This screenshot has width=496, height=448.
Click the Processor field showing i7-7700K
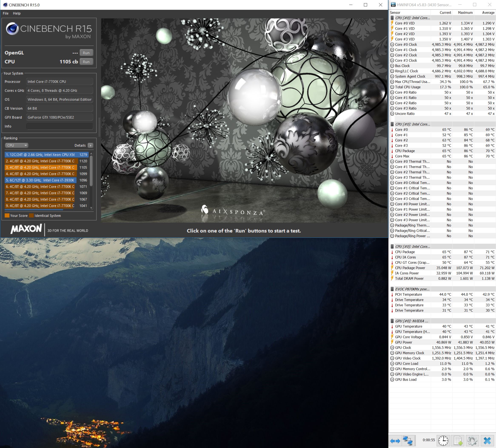pyautogui.click(x=60, y=81)
